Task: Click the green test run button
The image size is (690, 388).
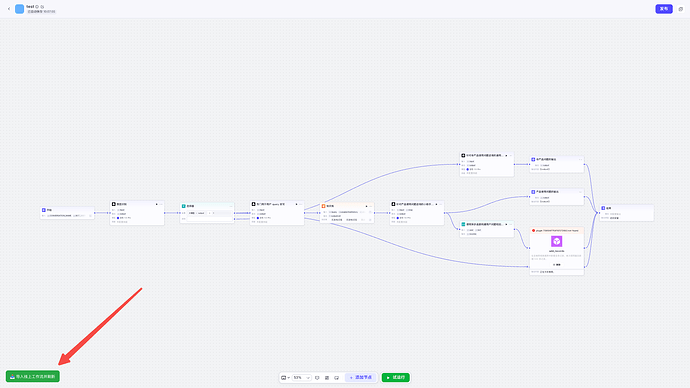Action: tap(396, 377)
